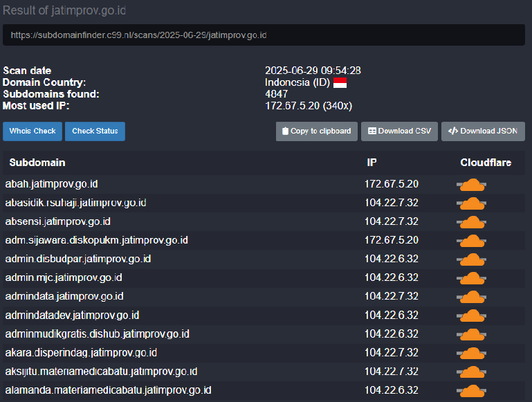532x402 pixels.
Task: Click IP 104.22.7.32 in akara.disperindag row
Action: coord(392,352)
